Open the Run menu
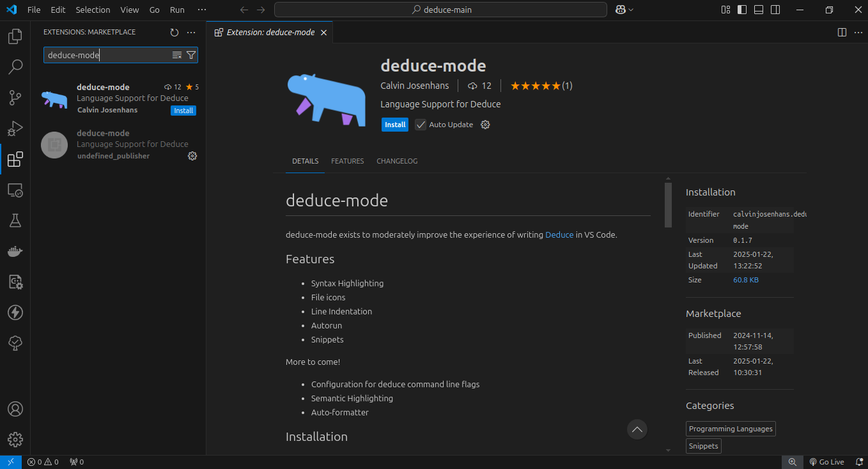The height and width of the screenshot is (469, 868). (177, 10)
